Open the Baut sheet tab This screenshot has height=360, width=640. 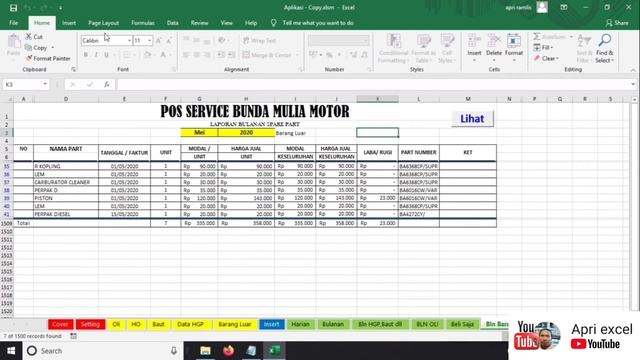tap(158, 324)
